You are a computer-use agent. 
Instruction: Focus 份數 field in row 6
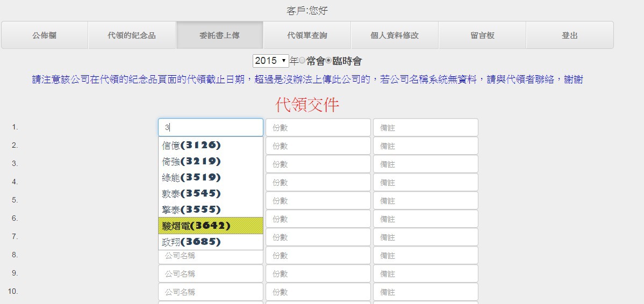pyautogui.click(x=318, y=219)
